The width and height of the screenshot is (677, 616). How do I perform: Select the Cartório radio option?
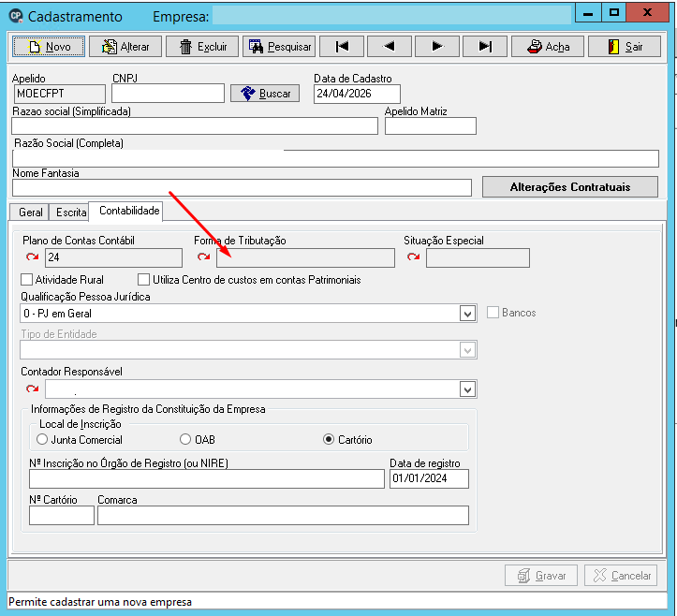(329, 439)
